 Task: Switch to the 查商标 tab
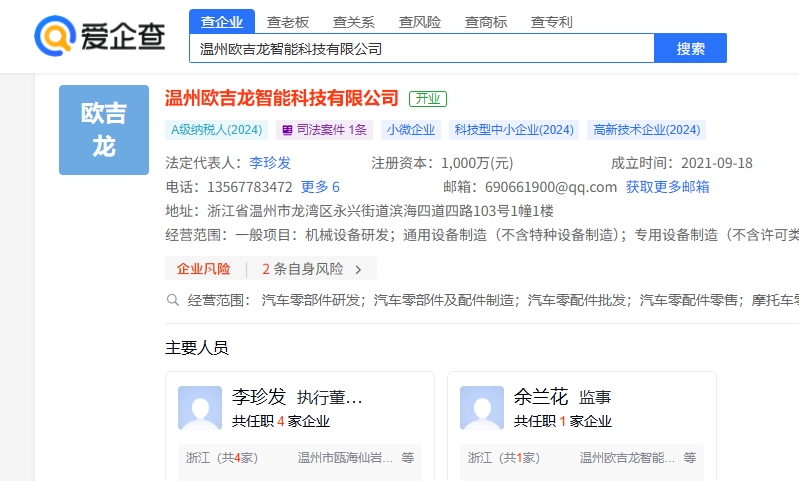pyautogui.click(x=486, y=22)
